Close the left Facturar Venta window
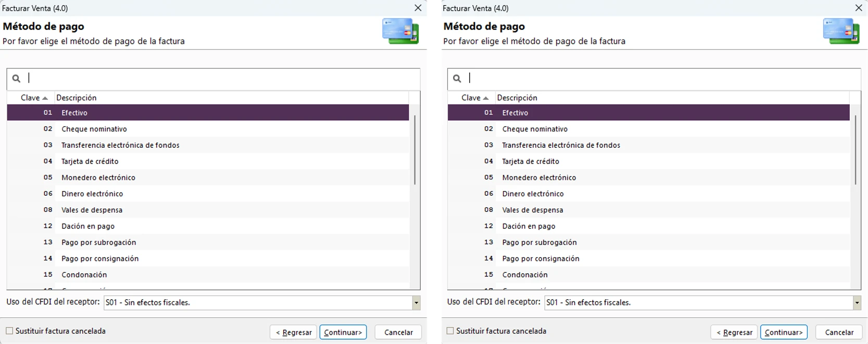The image size is (868, 344). 418,8
